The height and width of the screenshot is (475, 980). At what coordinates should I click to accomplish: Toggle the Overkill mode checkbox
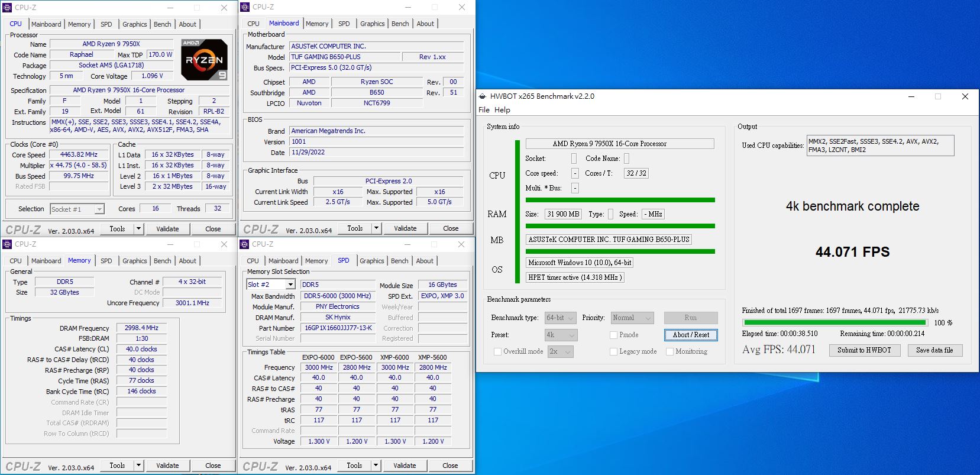[497, 351]
